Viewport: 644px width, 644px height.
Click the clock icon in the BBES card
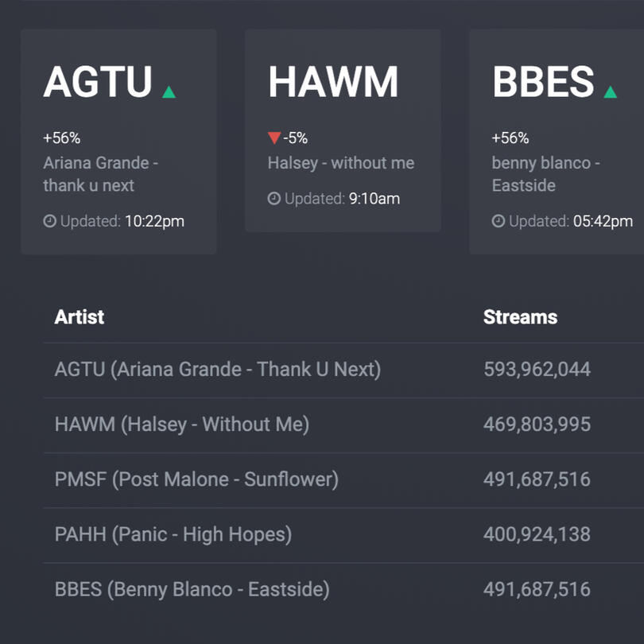(x=499, y=221)
